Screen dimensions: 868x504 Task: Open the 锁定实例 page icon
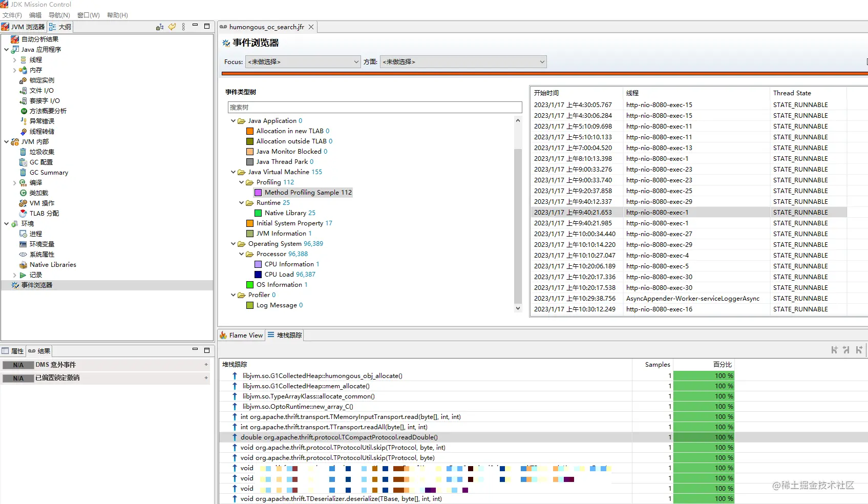coord(23,80)
